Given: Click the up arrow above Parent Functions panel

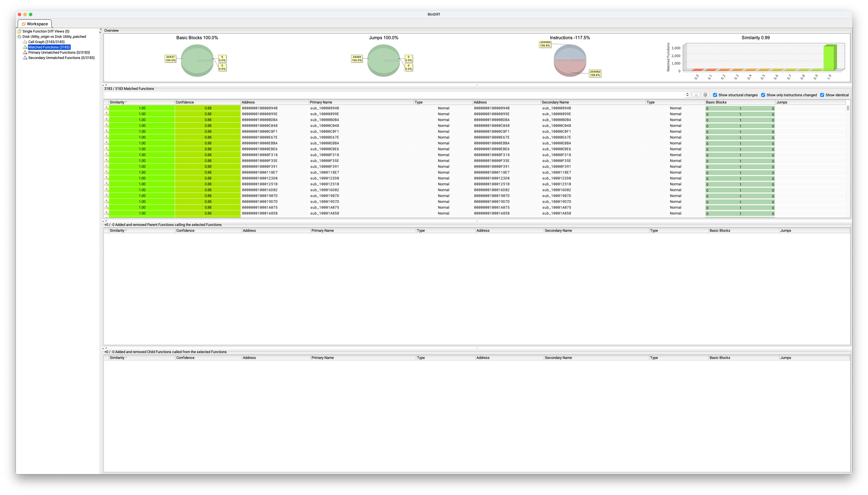Looking at the screenshot, I should click(x=103, y=221).
